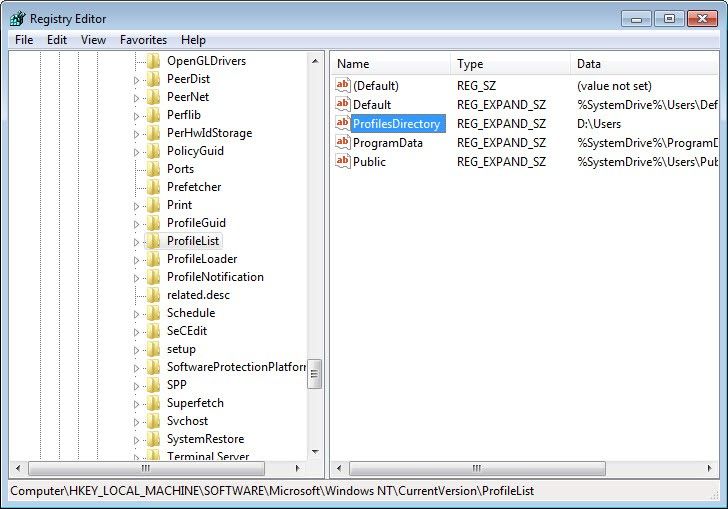The image size is (728, 509).
Task: Expand the PolicyGuid key
Action: (136, 152)
